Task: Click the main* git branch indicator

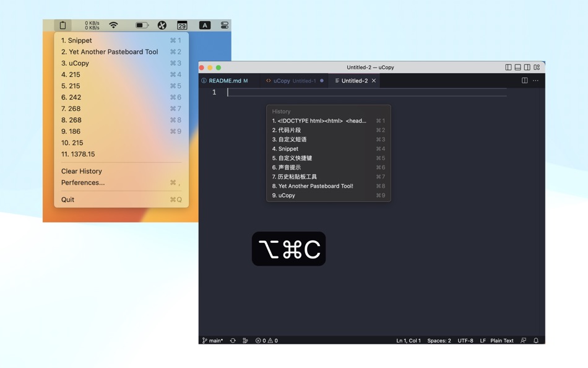Action: tap(213, 341)
